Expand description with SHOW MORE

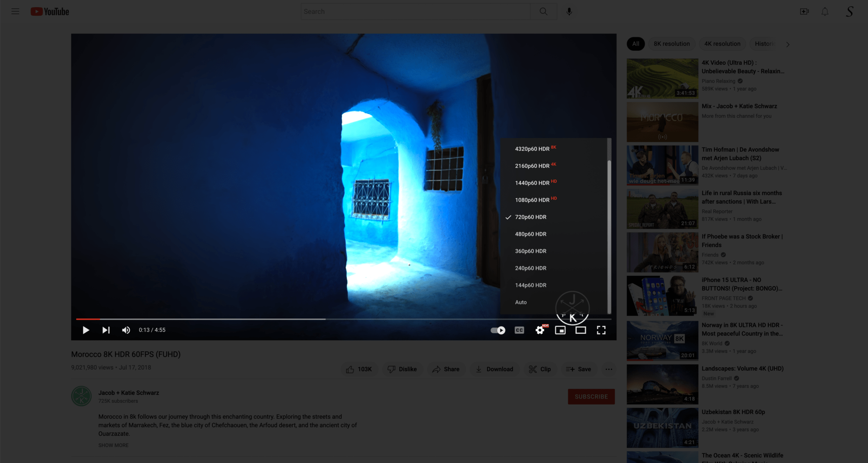[113, 445]
